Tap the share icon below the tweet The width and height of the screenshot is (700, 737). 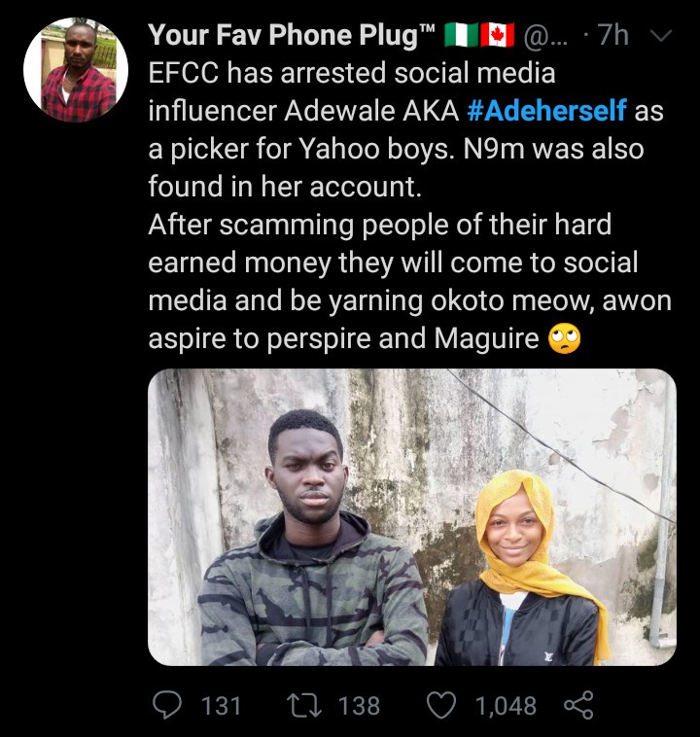click(x=577, y=705)
